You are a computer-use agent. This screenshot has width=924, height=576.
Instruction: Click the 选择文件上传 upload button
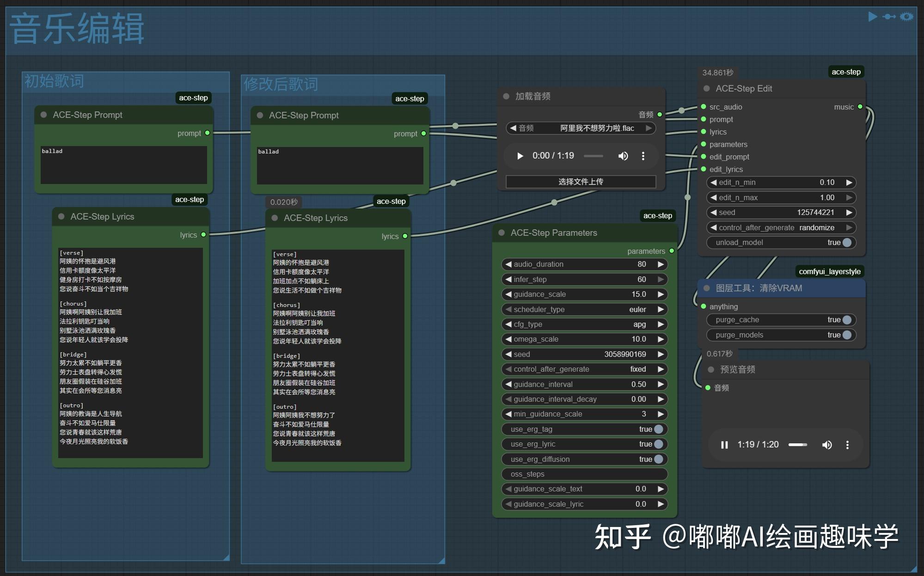tap(581, 182)
